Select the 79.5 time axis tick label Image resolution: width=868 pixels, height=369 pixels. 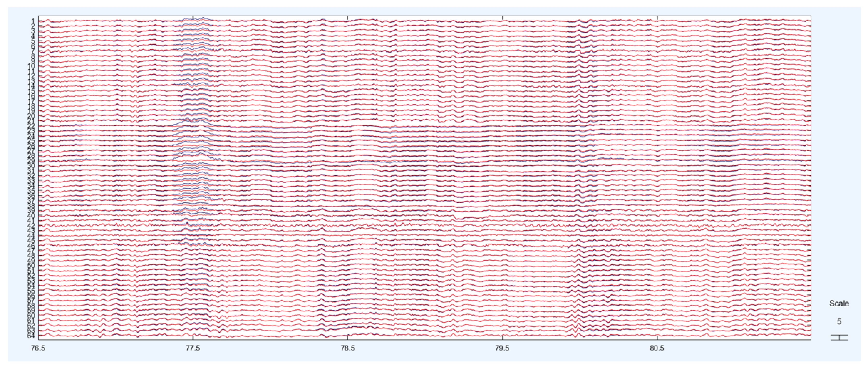(502, 348)
